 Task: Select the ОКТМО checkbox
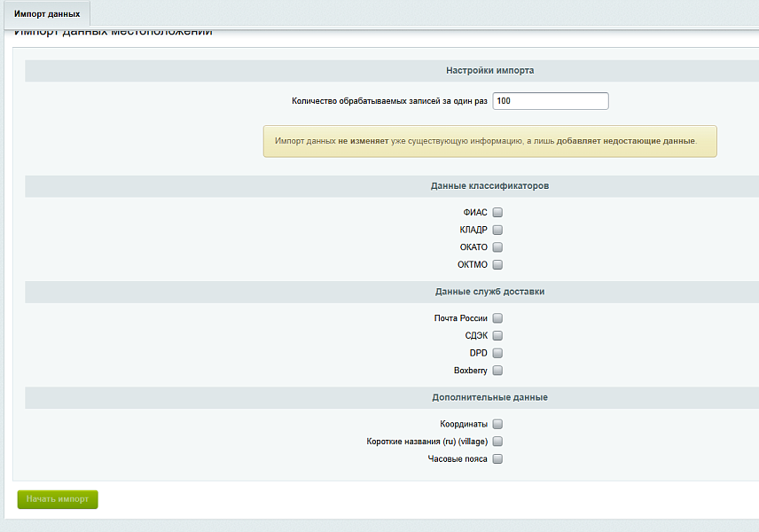pyautogui.click(x=497, y=265)
